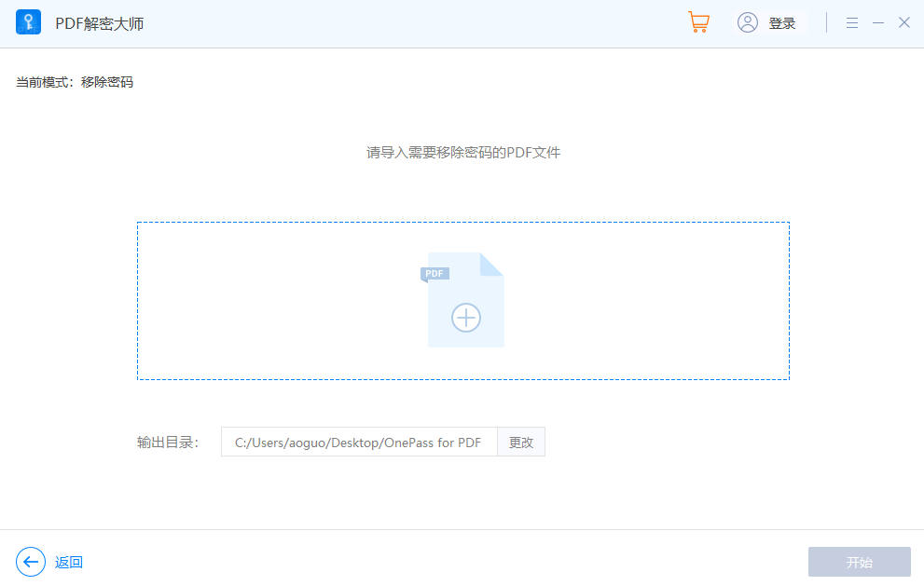The image size is (924, 586).
Task: Click the 输出目录 label
Action: click(x=168, y=443)
